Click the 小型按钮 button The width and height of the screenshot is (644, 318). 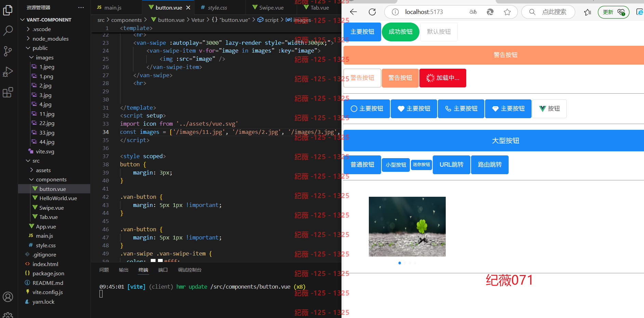[396, 165]
